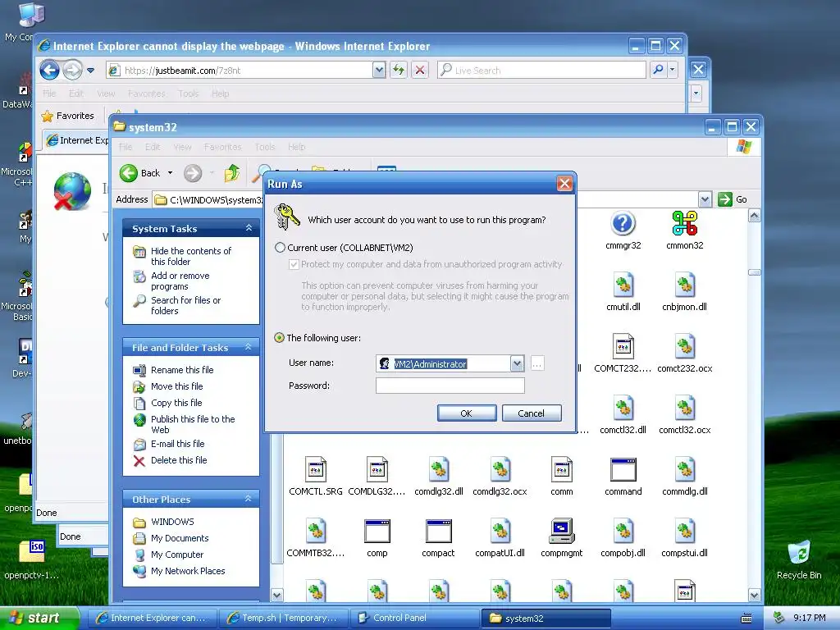The image size is (840, 630).
Task: Open the Live Search options dropdown
Action: pyautogui.click(x=672, y=70)
